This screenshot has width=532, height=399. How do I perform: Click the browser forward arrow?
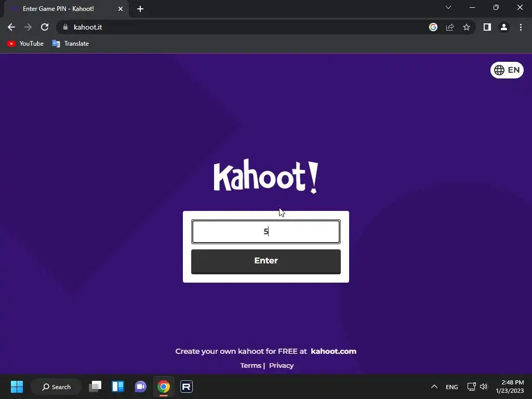pyautogui.click(x=28, y=27)
